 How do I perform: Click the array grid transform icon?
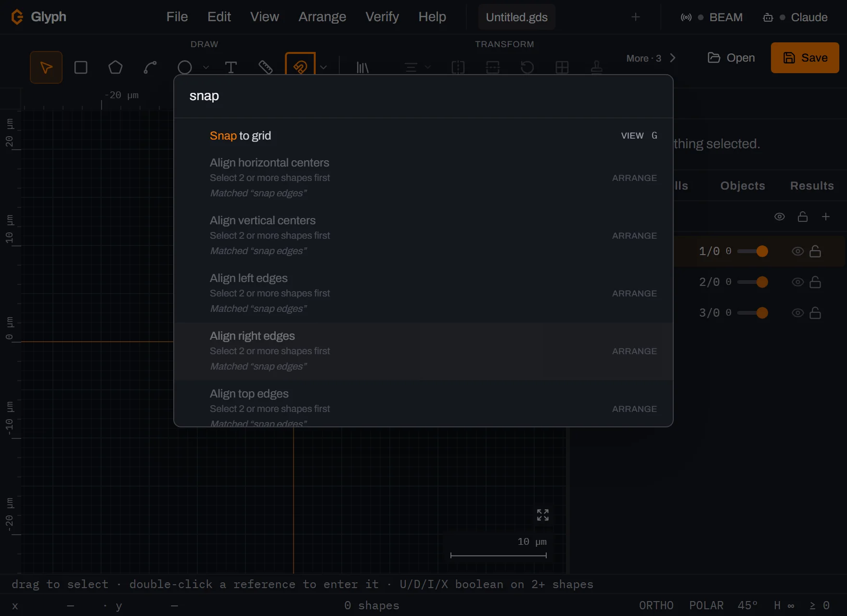pyautogui.click(x=562, y=67)
